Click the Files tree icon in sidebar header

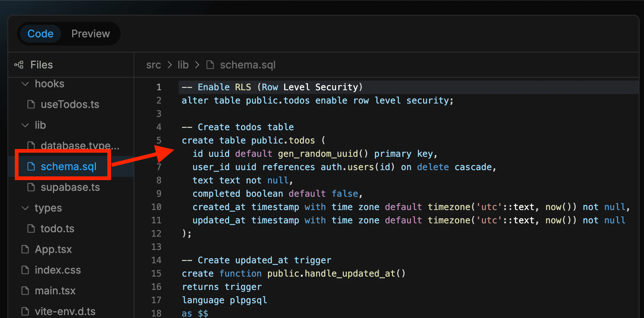tap(19, 65)
